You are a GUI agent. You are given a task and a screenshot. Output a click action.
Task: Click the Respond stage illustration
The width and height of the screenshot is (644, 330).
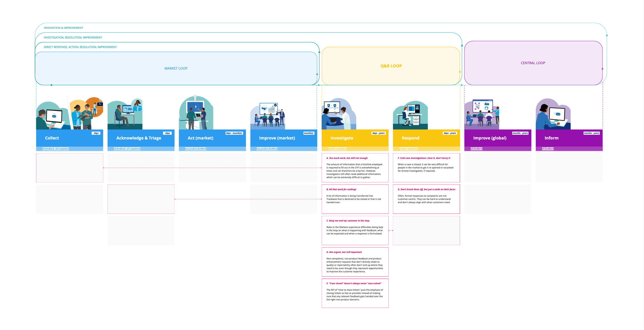point(410,115)
